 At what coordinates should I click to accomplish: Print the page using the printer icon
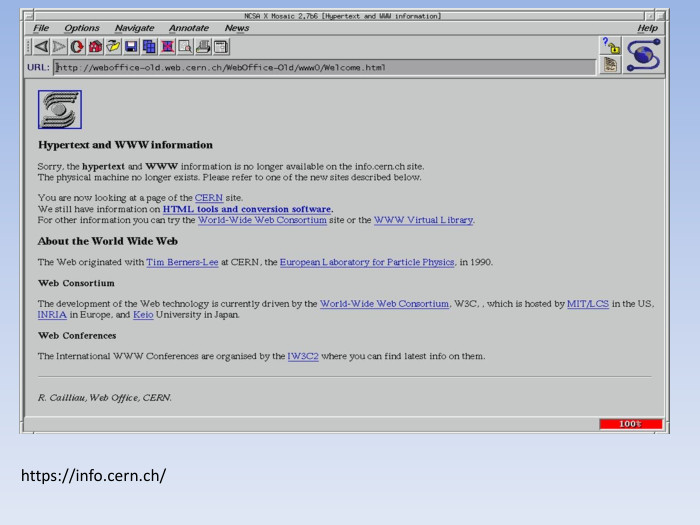203,47
